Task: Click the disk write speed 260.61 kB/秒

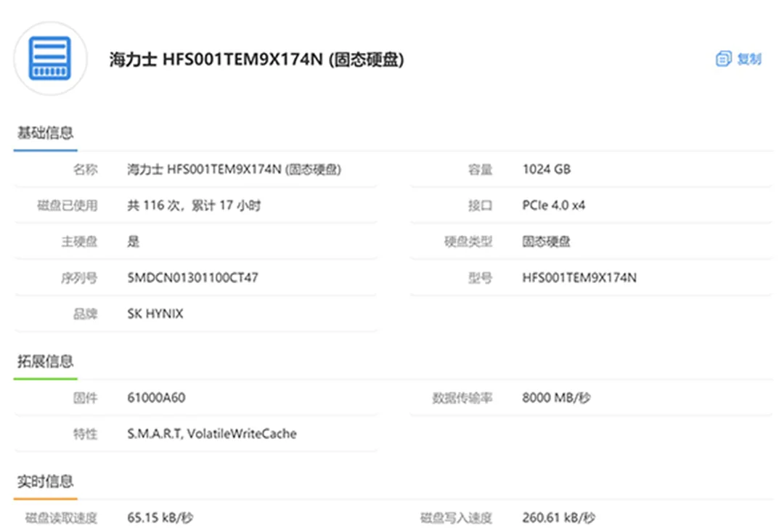Action: [558, 518]
